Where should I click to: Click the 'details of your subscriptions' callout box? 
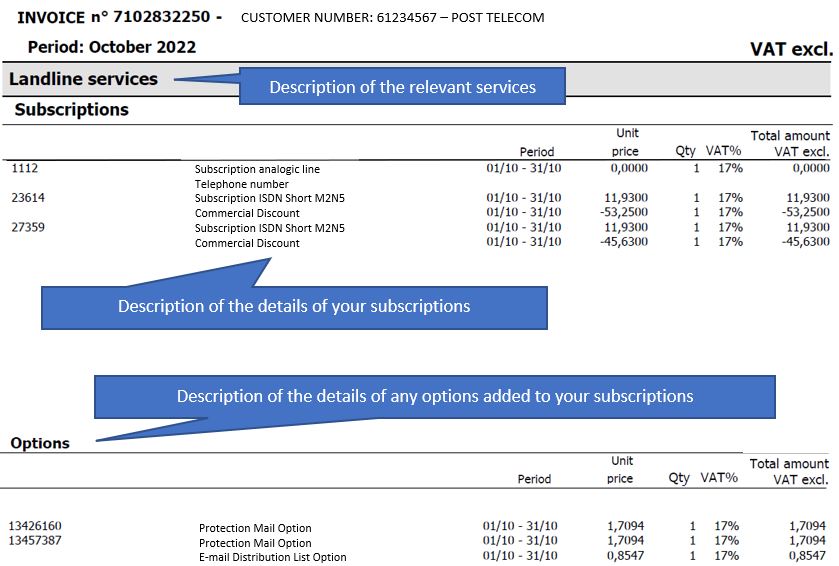coord(294,307)
